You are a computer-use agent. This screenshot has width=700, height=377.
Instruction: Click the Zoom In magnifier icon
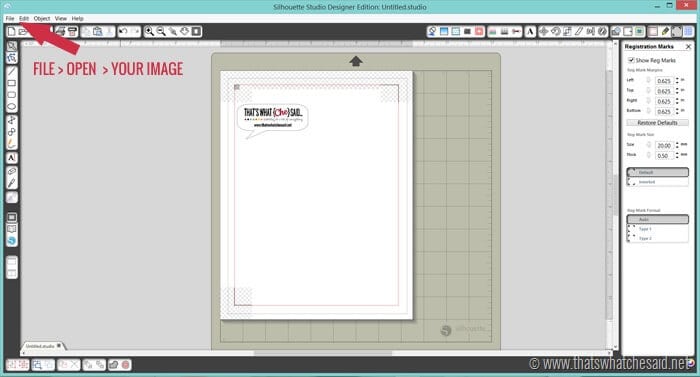pyautogui.click(x=149, y=31)
